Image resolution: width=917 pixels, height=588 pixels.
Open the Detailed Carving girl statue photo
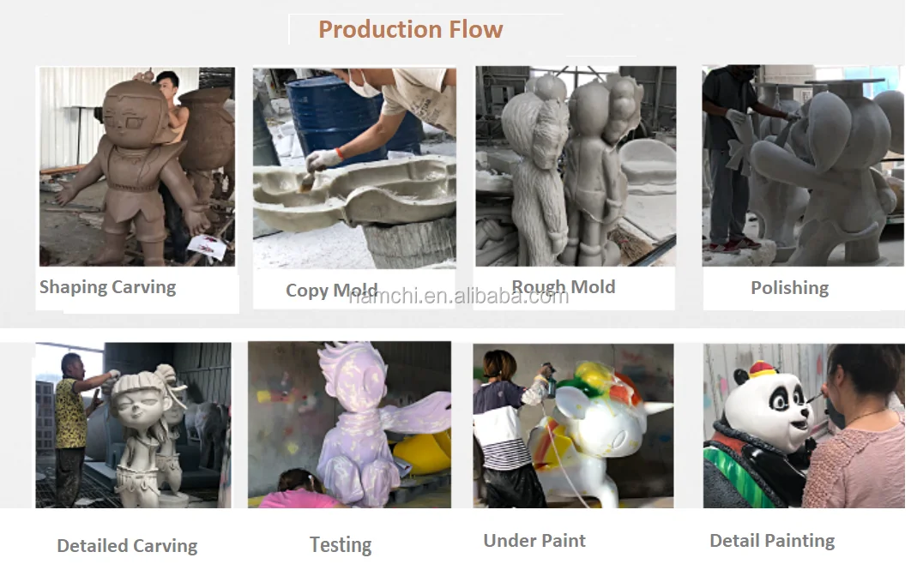(133, 425)
